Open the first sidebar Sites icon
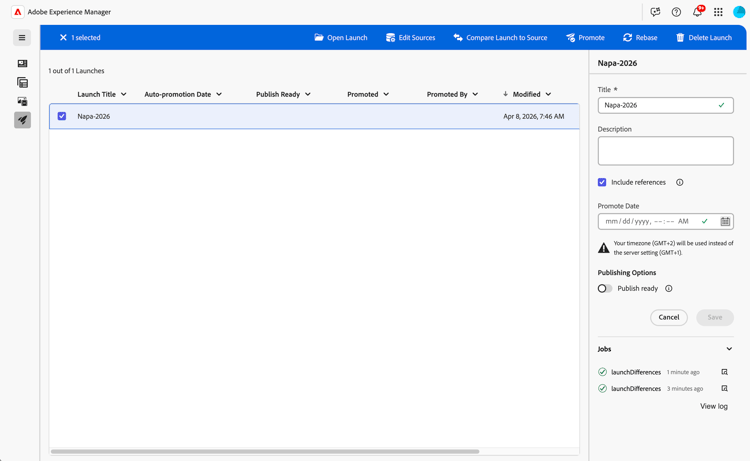The height and width of the screenshot is (461, 750). pyautogui.click(x=22, y=64)
